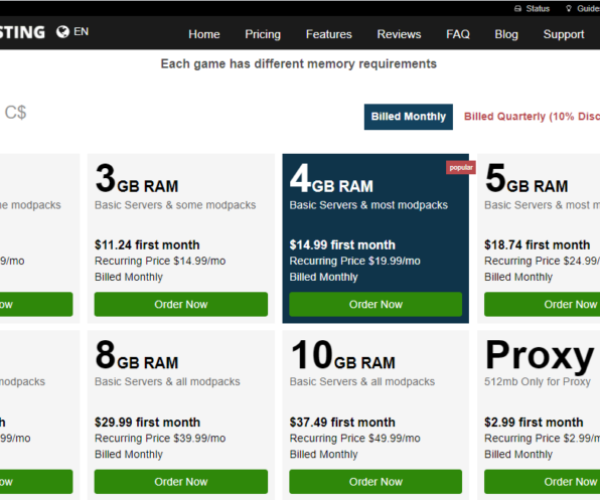Open the EN language selector
600x500 pixels.
click(x=81, y=31)
